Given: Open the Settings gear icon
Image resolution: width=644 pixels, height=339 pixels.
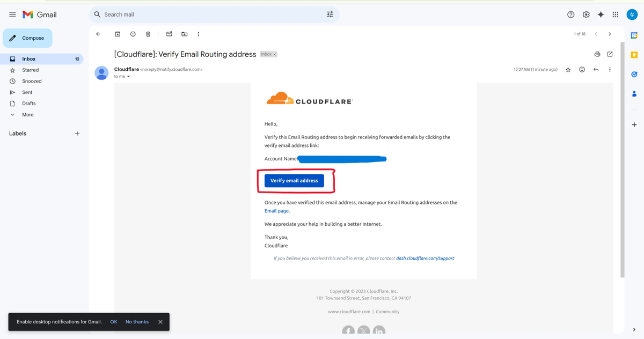Looking at the screenshot, I should pyautogui.click(x=586, y=14).
